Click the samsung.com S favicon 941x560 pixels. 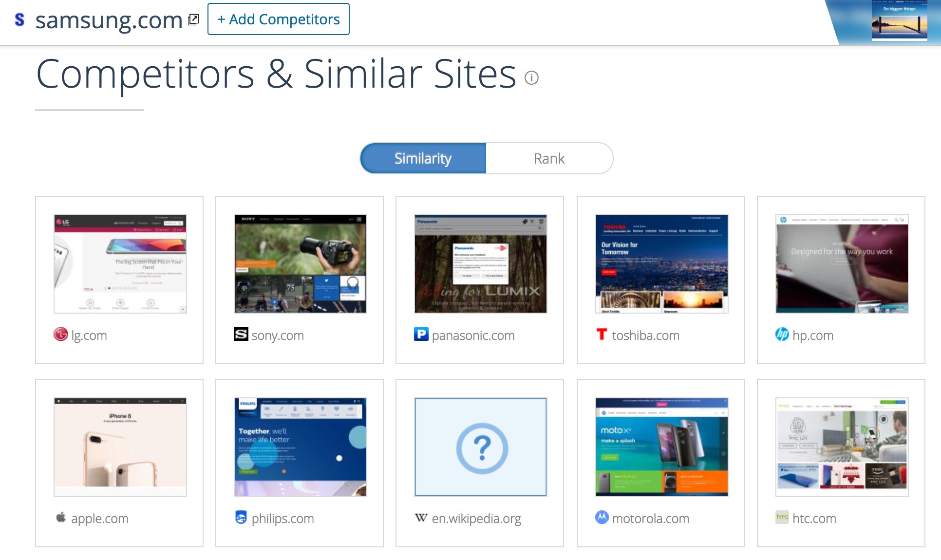pyautogui.click(x=19, y=19)
